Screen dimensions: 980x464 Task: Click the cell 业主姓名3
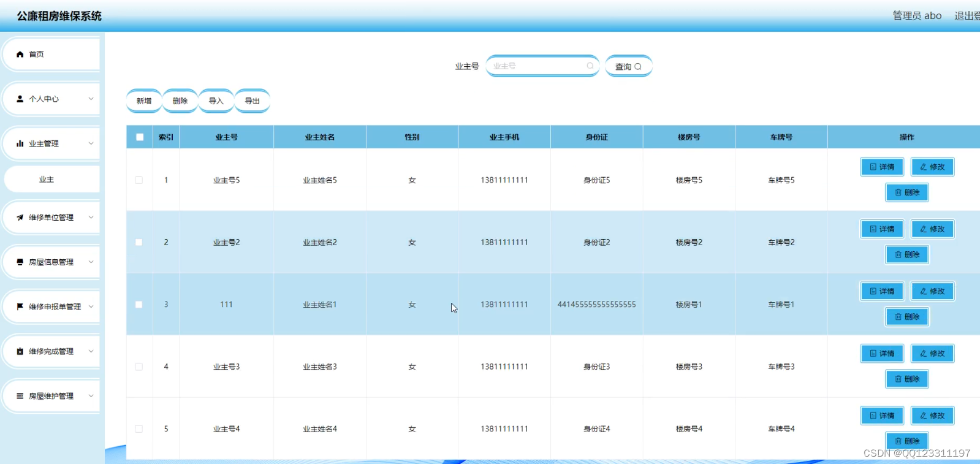[x=320, y=367]
